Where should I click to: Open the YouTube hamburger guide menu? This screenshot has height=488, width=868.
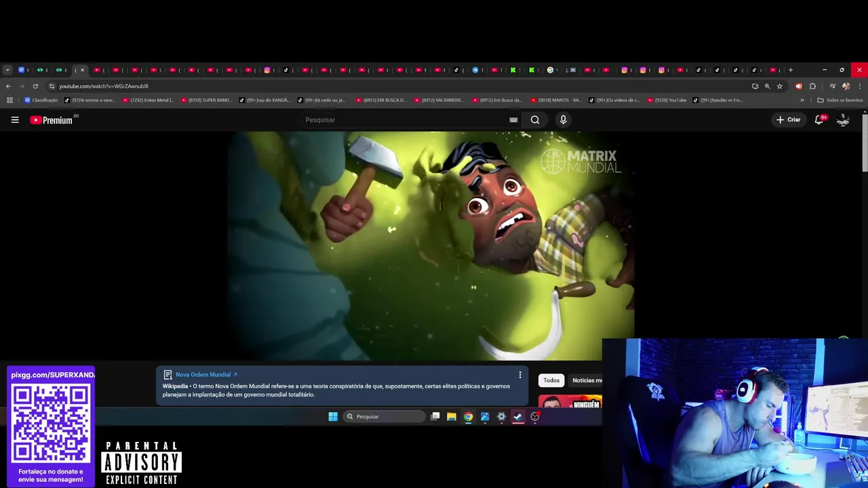pyautogui.click(x=15, y=120)
